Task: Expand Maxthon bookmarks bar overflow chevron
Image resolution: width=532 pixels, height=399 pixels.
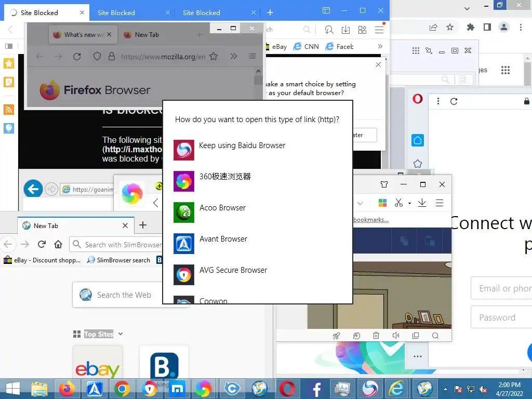Action: click(380, 46)
